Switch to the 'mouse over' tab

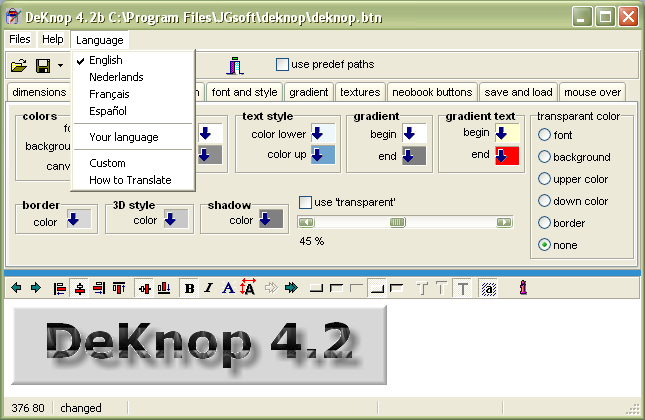pos(592,92)
